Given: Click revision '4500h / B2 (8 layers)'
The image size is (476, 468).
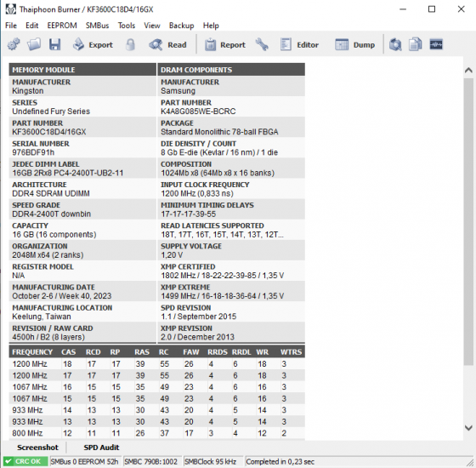Looking at the screenshot, I should (x=48, y=337).
